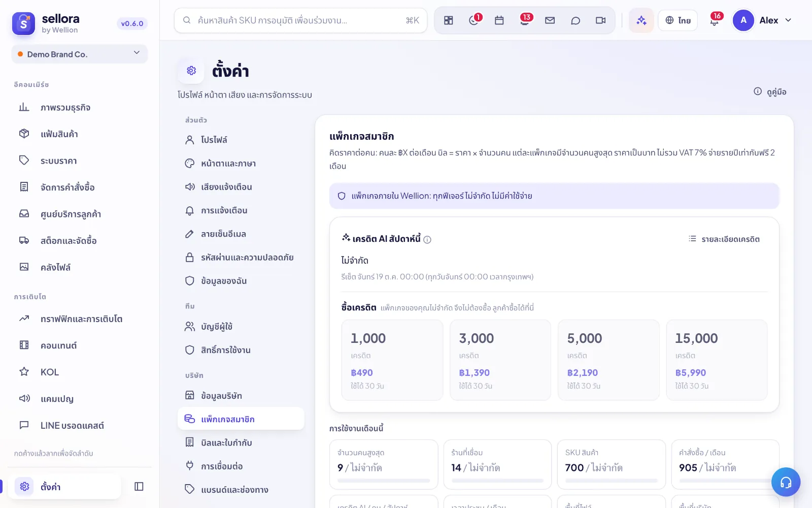
Task: Open the mail envelope icon
Action: click(x=550, y=20)
